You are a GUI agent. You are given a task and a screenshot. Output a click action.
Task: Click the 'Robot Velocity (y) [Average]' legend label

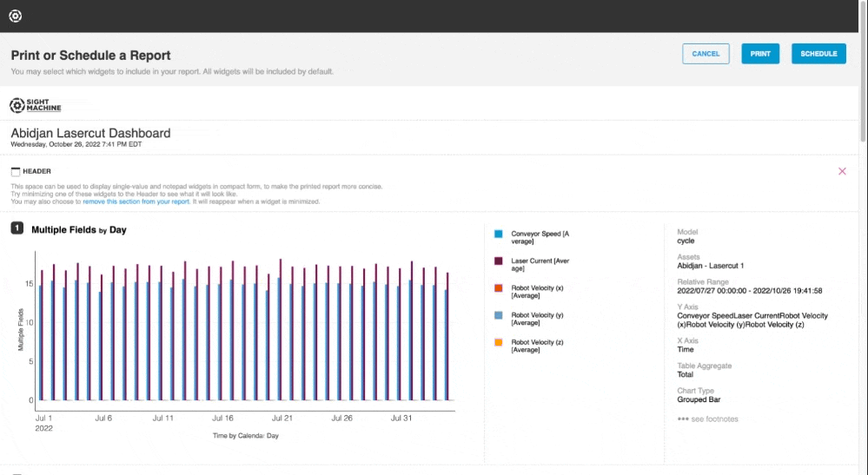pyautogui.click(x=537, y=319)
